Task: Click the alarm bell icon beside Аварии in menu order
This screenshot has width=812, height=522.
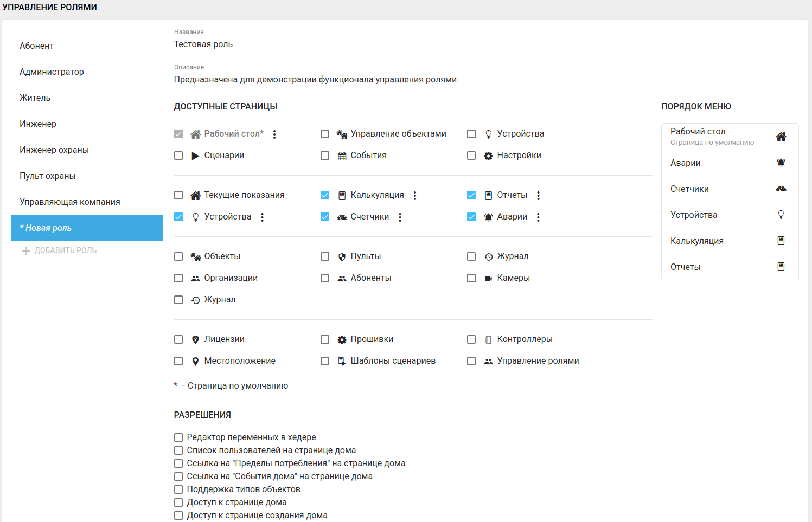Action: tap(781, 163)
